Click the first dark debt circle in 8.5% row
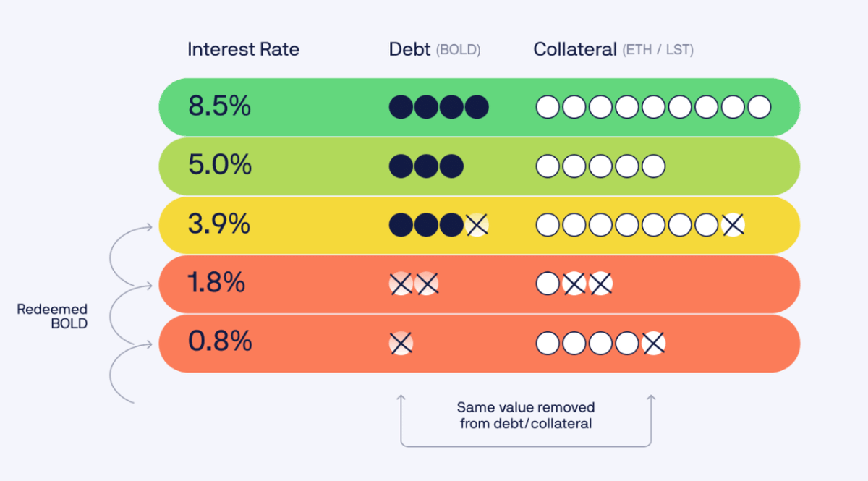The image size is (868, 481). coord(401,107)
